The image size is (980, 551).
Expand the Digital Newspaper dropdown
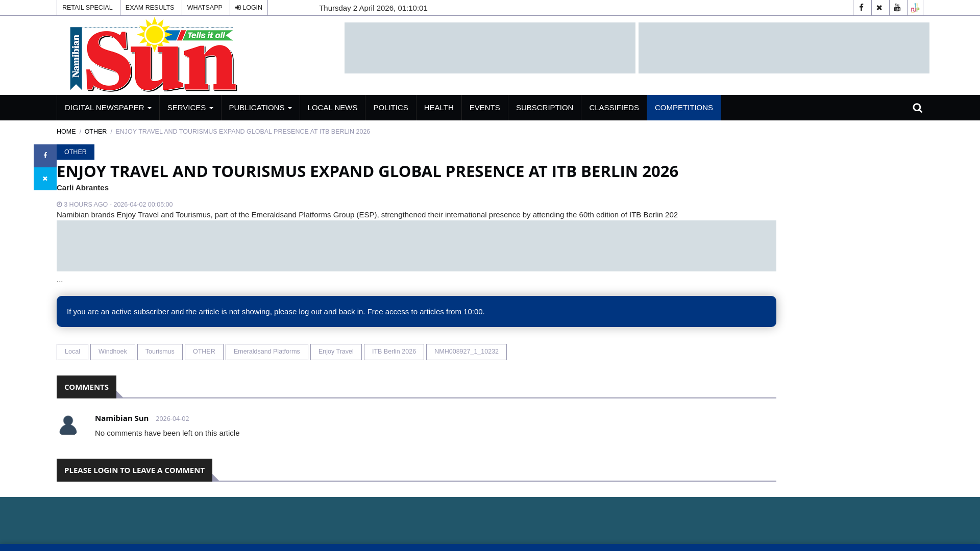point(108,108)
